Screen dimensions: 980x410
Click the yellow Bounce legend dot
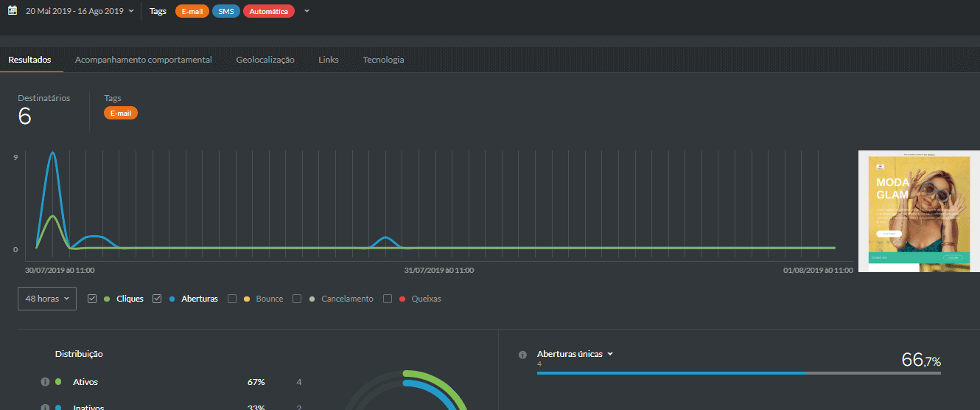click(x=247, y=299)
